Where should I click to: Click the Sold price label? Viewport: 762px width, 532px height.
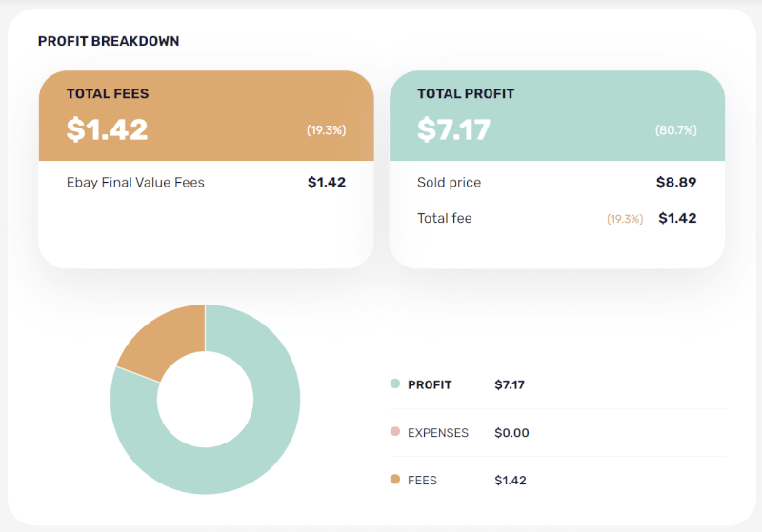tap(449, 182)
